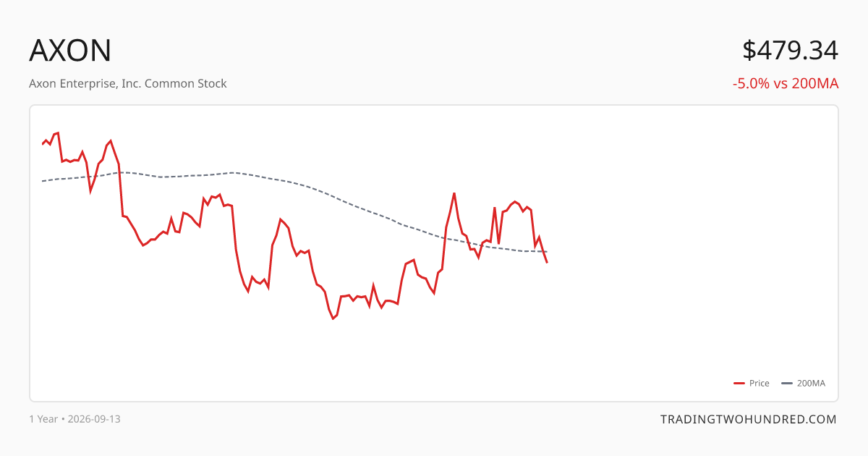Click the 2026-09-13 date label
The height and width of the screenshot is (456, 868).
click(x=94, y=419)
